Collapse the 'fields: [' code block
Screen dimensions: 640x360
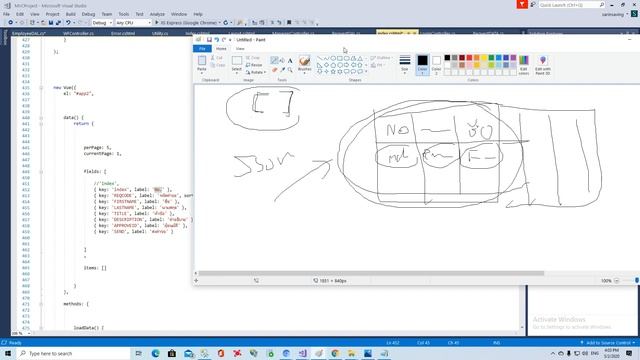pos(41,171)
